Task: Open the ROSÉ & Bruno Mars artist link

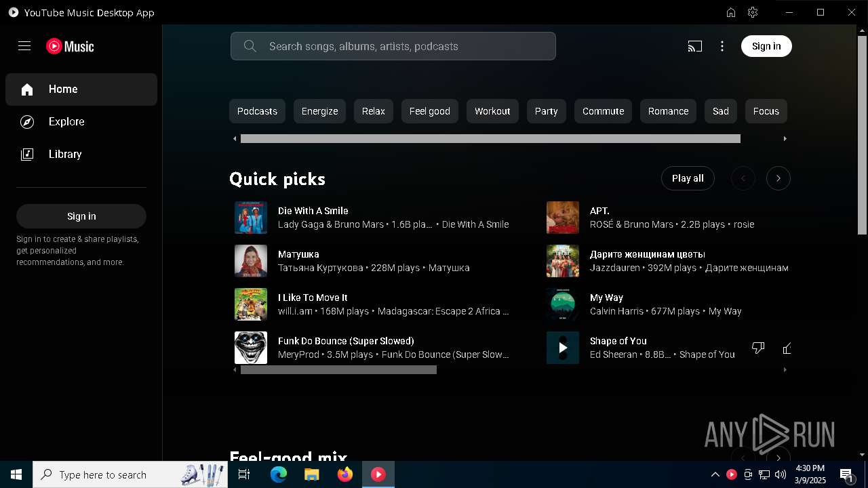Action: (631, 224)
